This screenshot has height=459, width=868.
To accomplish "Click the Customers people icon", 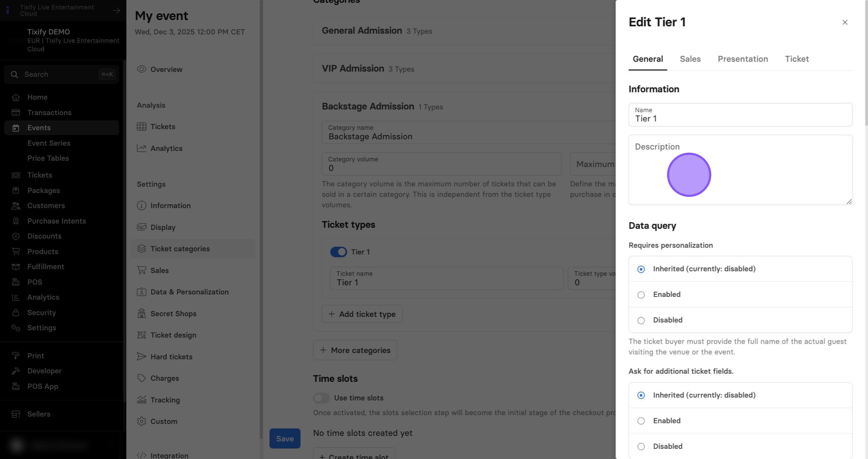I will point(16,206).
